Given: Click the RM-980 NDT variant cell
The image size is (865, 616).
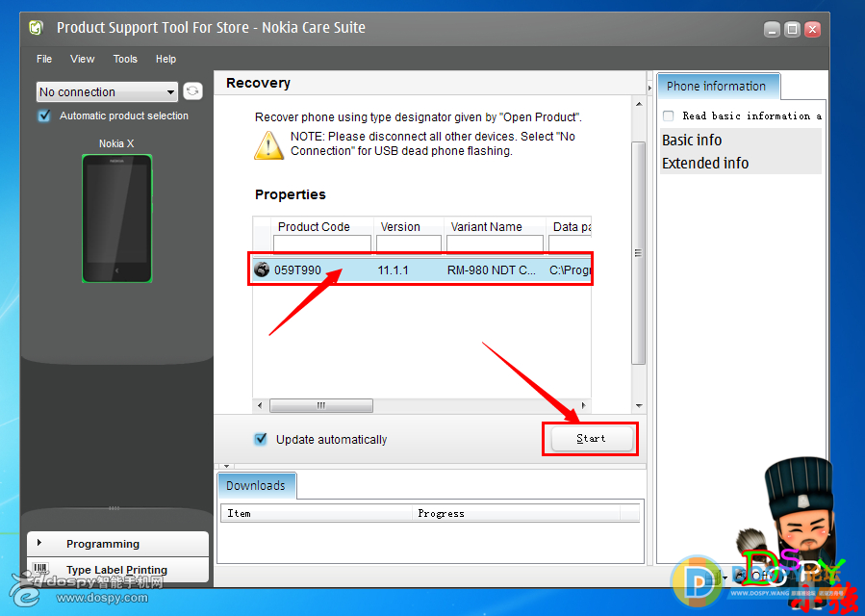Looking at the screenshot, I should pyautogui.click(x=492, y=269).
